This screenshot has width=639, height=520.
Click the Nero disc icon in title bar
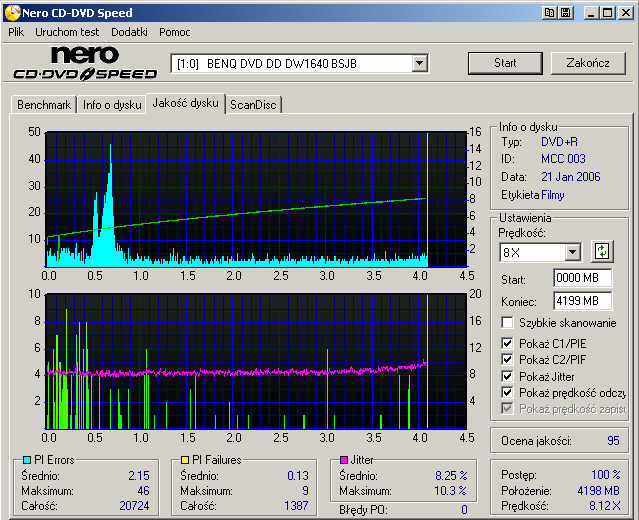[x=12, y=13]
